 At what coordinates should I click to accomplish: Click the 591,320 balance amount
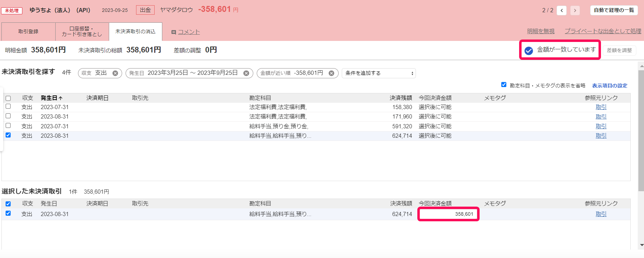(x=402, y=126)
